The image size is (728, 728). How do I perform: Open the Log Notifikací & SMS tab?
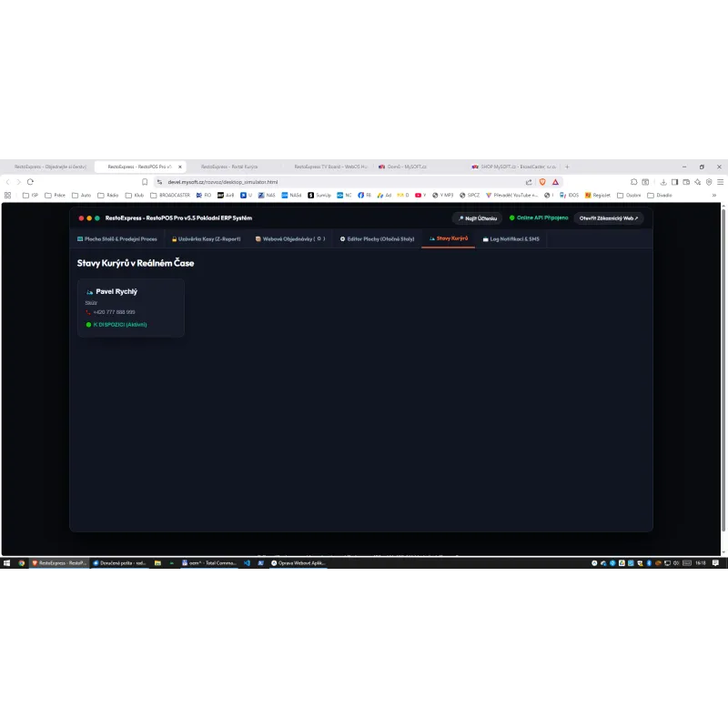(511, 239)
